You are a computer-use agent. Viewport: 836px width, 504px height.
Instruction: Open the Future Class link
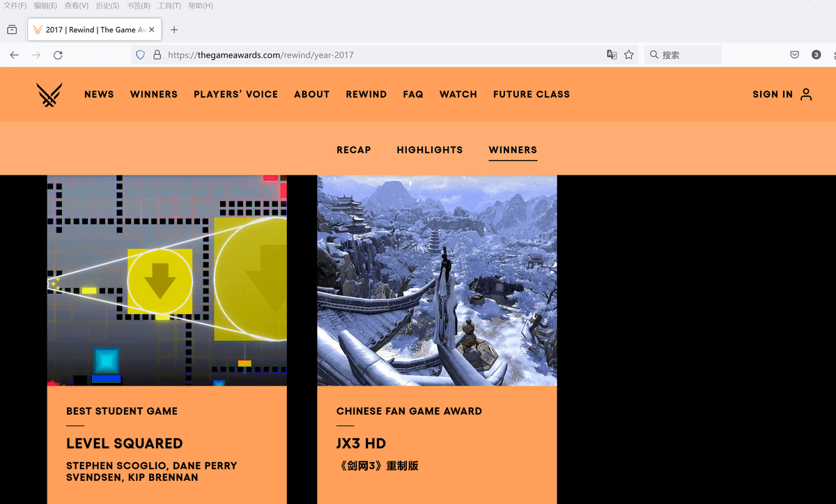(x=531, y=95)
